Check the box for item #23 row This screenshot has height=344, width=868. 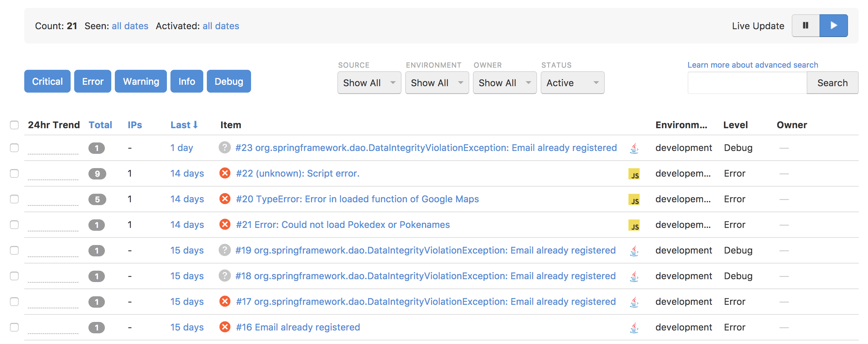coord(14,148)
